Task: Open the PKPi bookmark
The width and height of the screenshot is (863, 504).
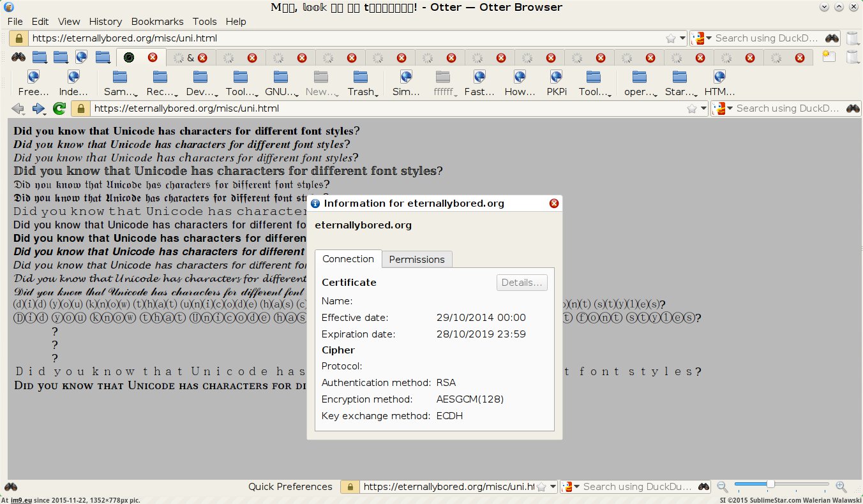Action: click(x=557, y=84)
